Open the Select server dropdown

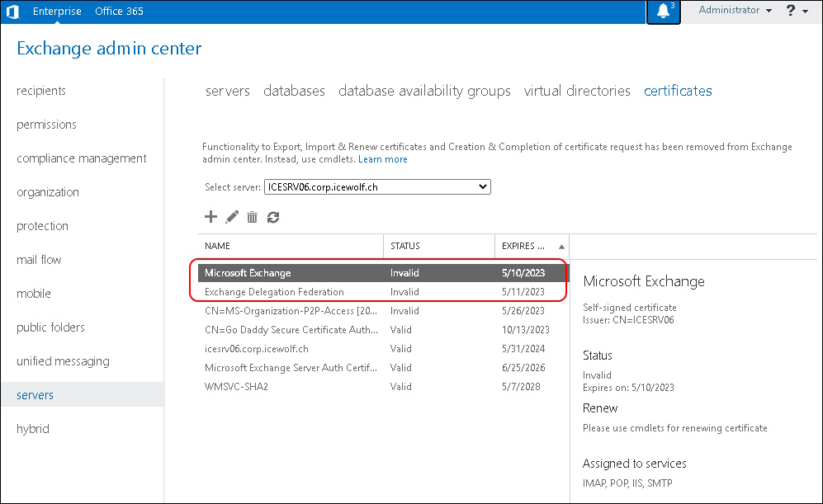pos(377,186)
